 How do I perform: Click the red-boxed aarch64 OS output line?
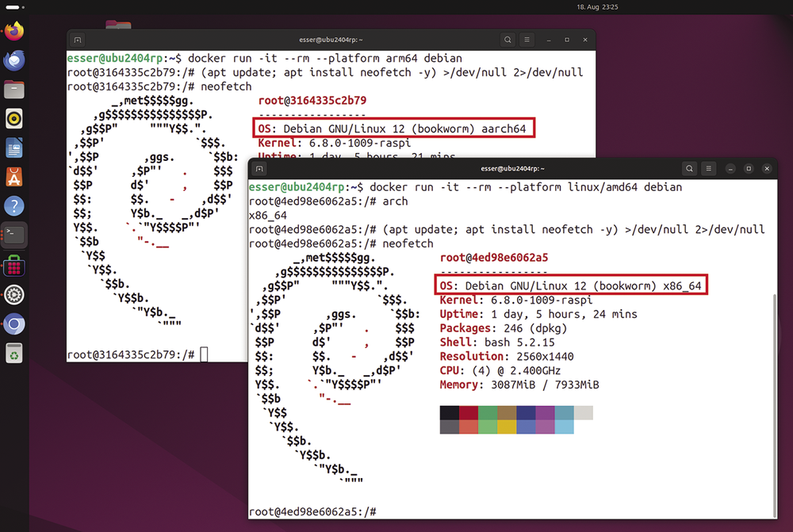tap(395, 127)
